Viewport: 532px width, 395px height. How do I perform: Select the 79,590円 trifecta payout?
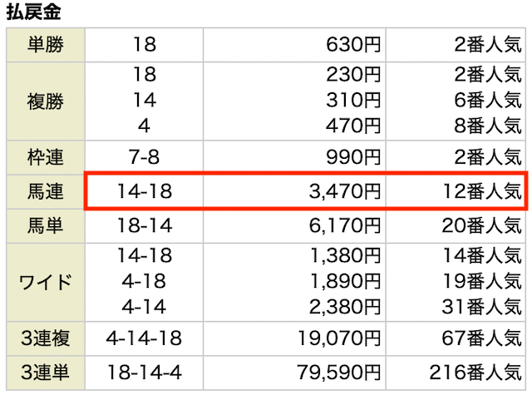[x=339, y=373]
